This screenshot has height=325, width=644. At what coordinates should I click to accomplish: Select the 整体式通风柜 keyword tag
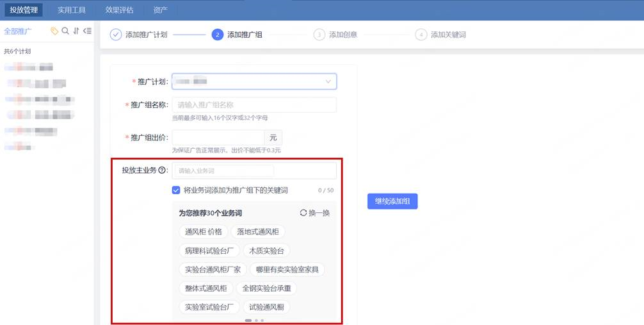(x=205, y=288)
